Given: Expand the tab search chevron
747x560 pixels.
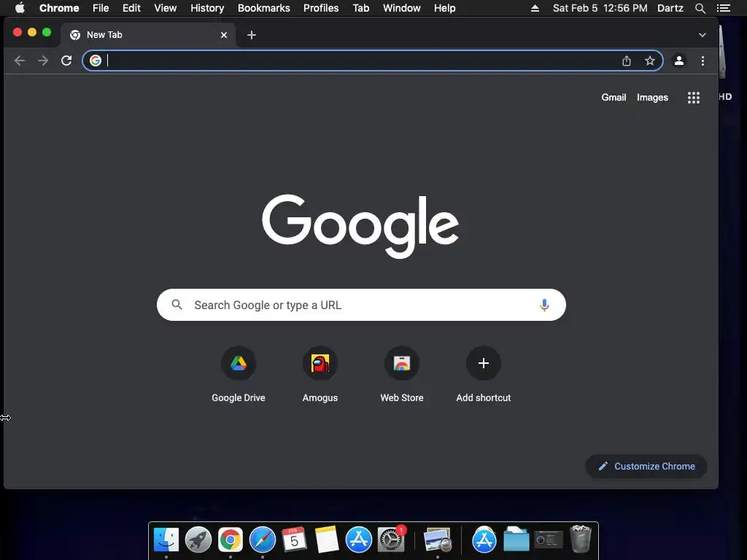Looking at the screenshot, I should pyautogui.click(x=703, y=35).
